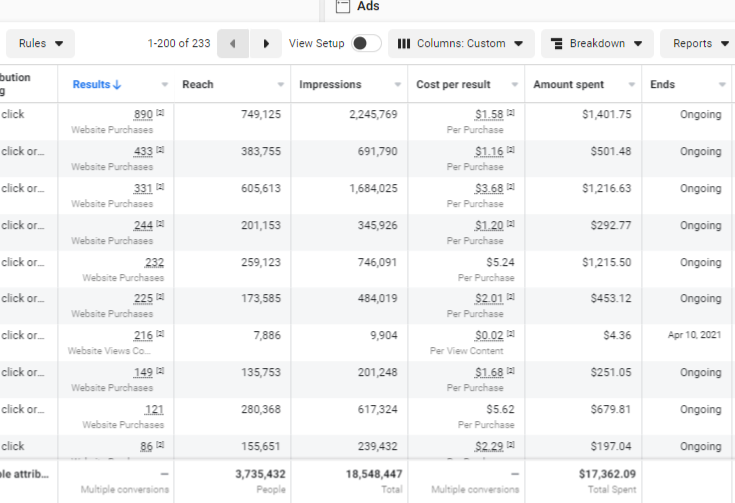The width and height of the screenshot is (735, 503).
Task: Open the Breakdown dropdown menu
Action: [597, 44]
